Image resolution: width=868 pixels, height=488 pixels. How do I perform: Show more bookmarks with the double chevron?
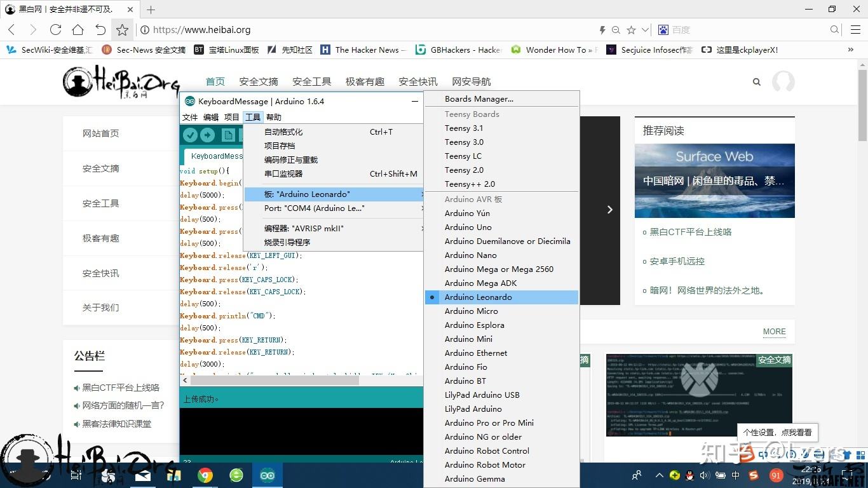coord(851,50)
